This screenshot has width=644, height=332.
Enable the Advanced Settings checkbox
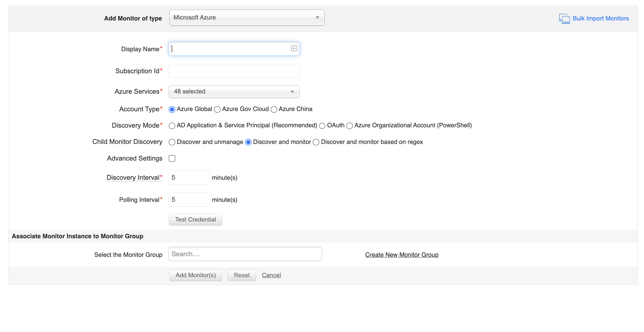tap(172, 158)
